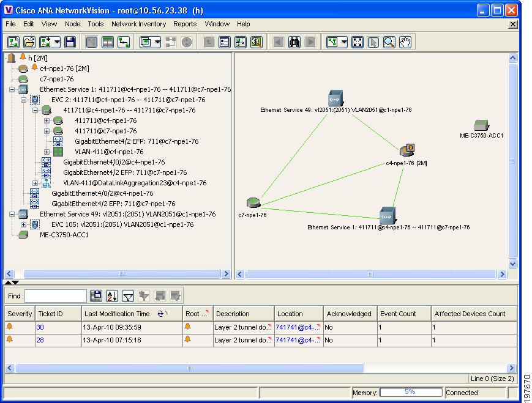Select Ethernet Service 49 cube on map
Screen dimensions: 532x403
pos(335,98)
